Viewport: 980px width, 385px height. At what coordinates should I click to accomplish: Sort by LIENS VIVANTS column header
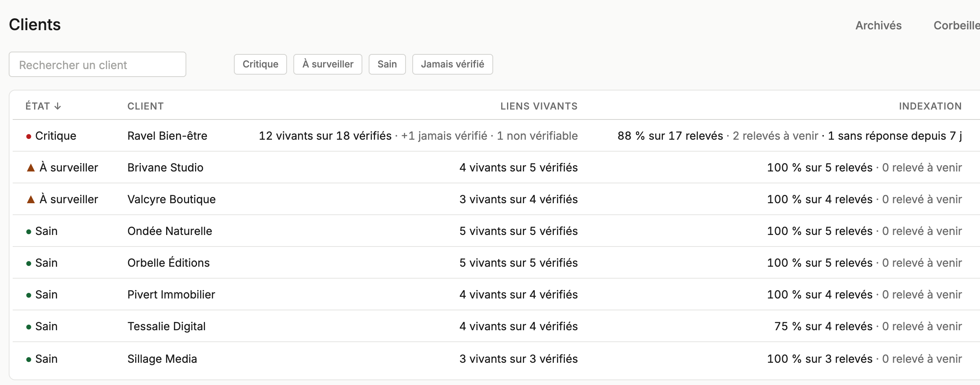[539, 106]
